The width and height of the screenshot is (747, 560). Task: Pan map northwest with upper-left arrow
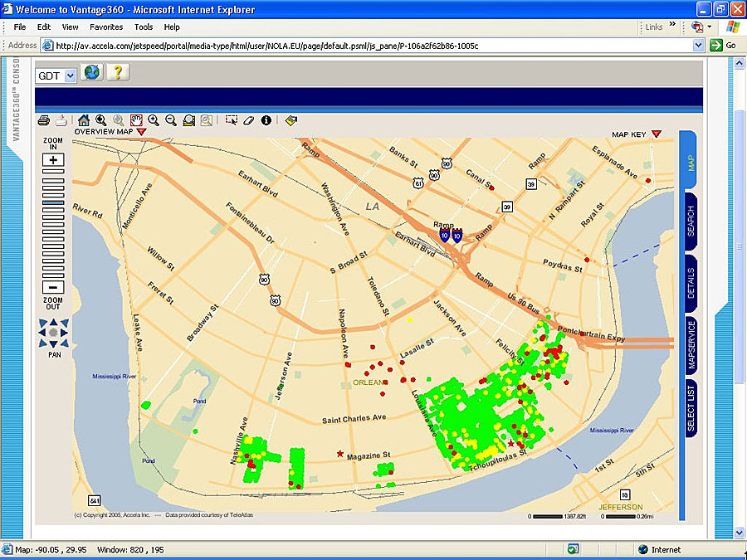click(43, 323)
